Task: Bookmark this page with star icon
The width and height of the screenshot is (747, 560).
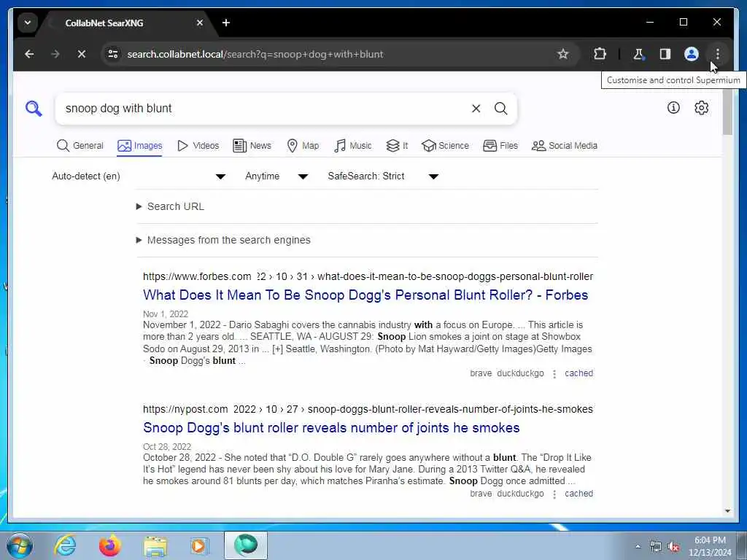Action: pyautogui.click(x=562, y=54)
